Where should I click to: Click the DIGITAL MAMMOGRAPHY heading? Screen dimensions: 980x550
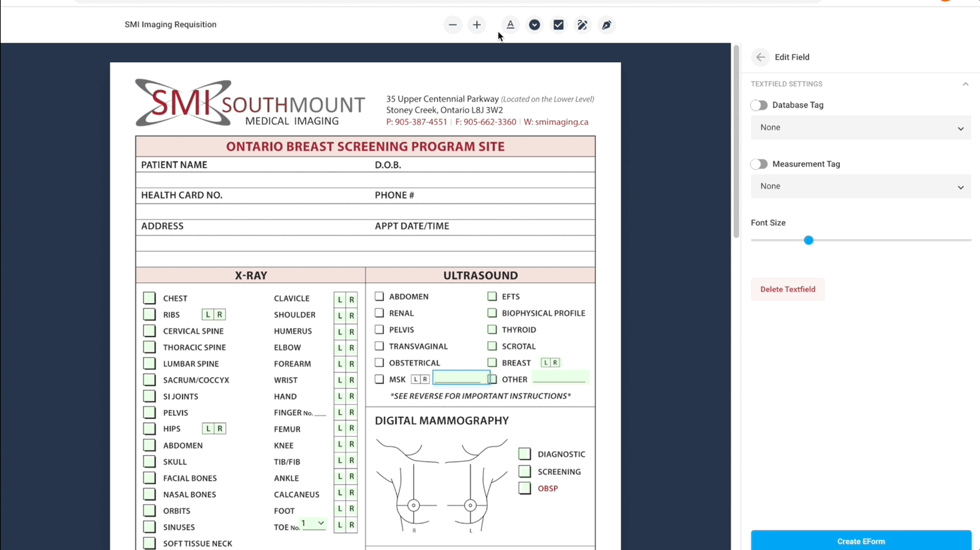coord(442,421)
